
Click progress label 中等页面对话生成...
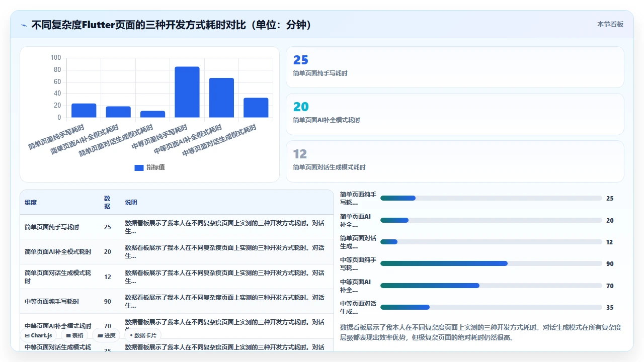[358, 307]
